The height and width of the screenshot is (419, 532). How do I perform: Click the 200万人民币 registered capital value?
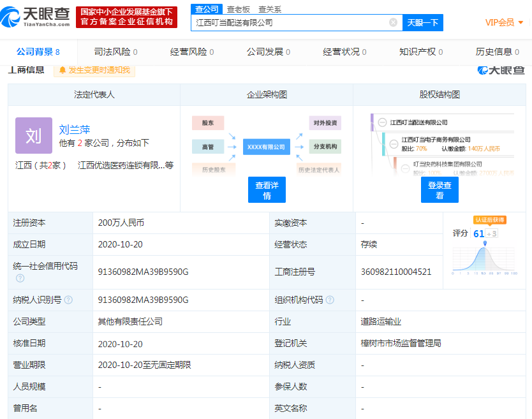121,223
